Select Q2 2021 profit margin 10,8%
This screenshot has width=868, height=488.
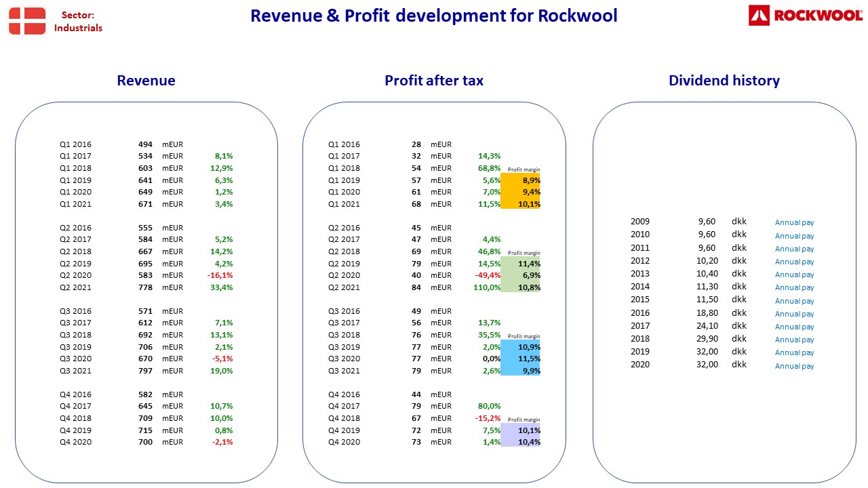tap(521, 287)
